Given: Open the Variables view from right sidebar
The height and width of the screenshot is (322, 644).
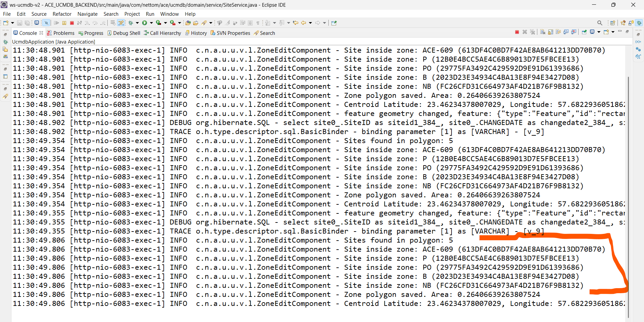Looking at the screenshot, I should pyautogui.click(x=638, y=42).
